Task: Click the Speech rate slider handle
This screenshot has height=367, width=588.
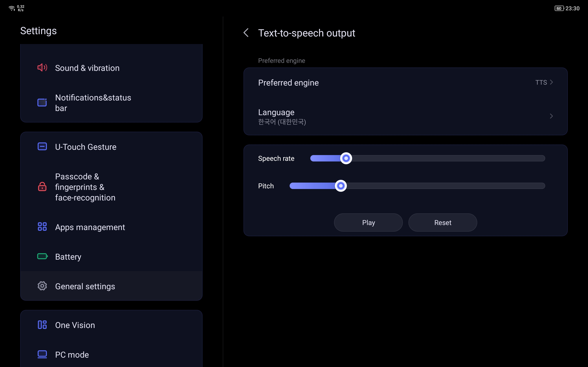Action: tap(346, 158)
